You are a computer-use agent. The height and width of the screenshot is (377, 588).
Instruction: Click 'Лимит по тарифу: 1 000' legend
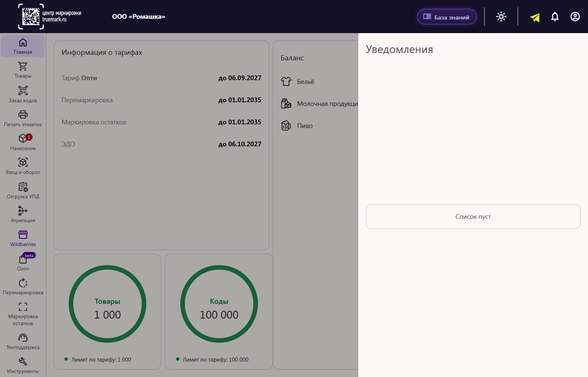[98, 360]
